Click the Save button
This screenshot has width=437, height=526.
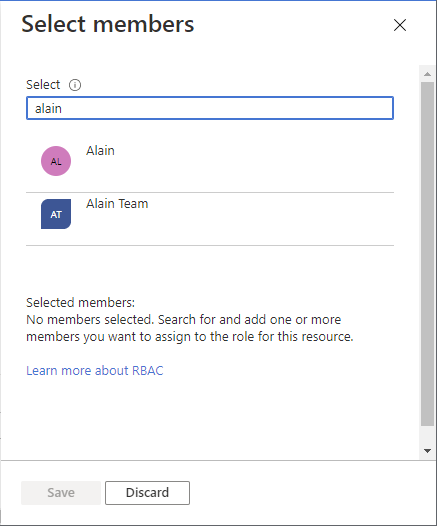click(x=61, y=492)
